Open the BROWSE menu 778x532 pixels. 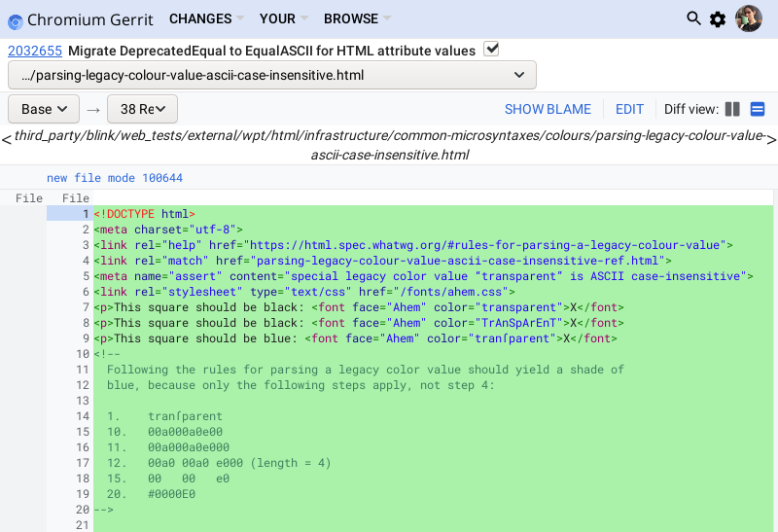[x=357, y=18]
